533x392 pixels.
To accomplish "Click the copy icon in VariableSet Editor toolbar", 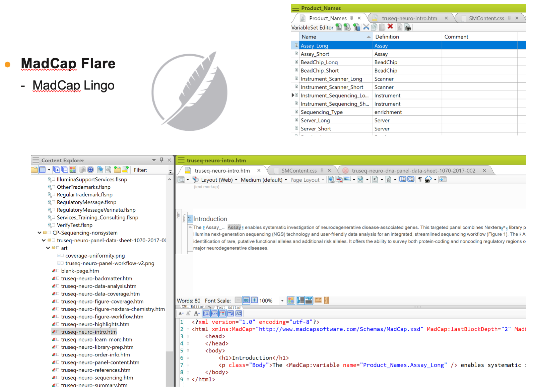I will (374, 27).
